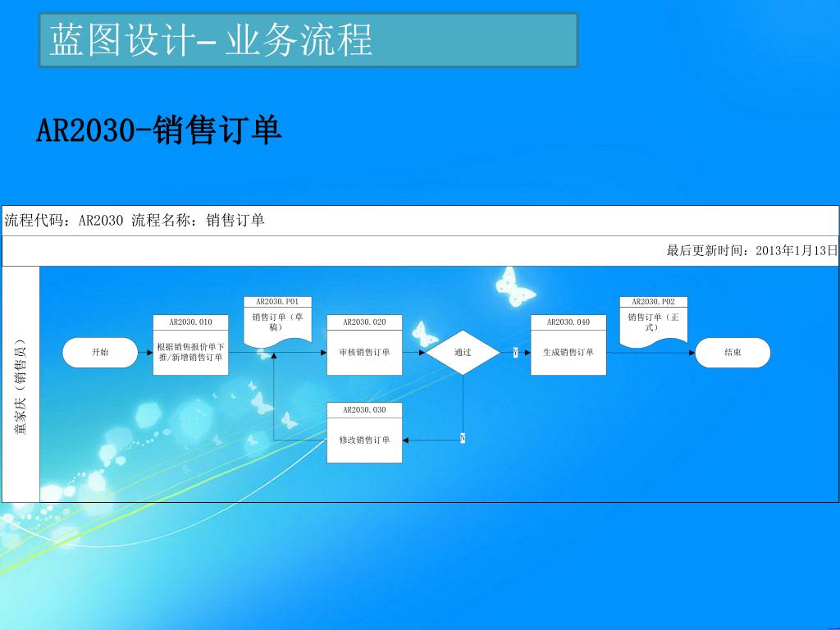This screenshot has width=840, height=630.
Task: Select document label AR2030.P02
Action: 654,302
